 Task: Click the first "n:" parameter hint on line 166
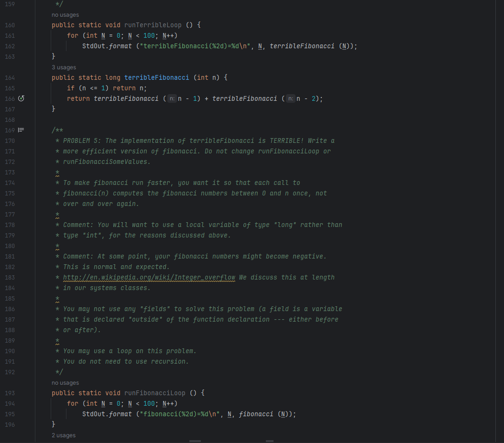(172, 98)
